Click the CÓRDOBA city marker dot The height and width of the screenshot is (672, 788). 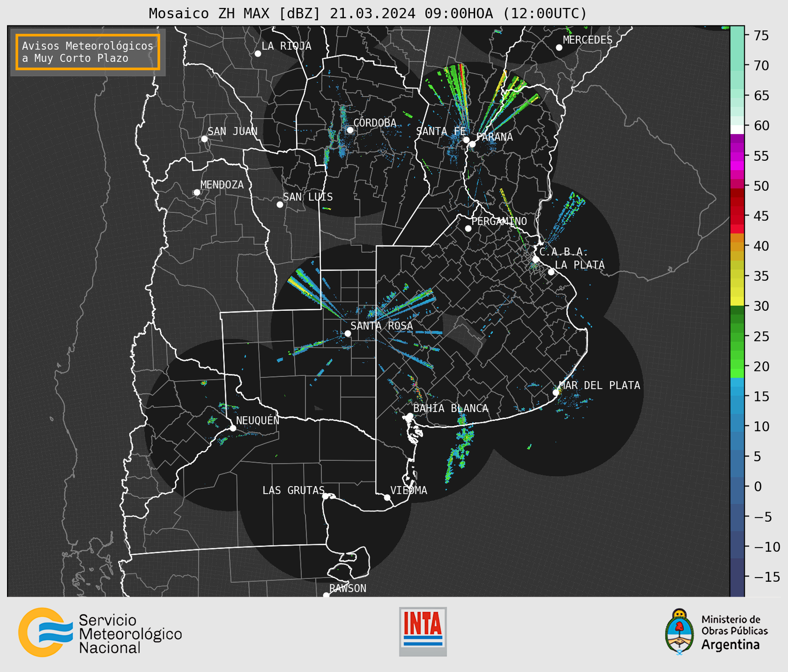350,130
